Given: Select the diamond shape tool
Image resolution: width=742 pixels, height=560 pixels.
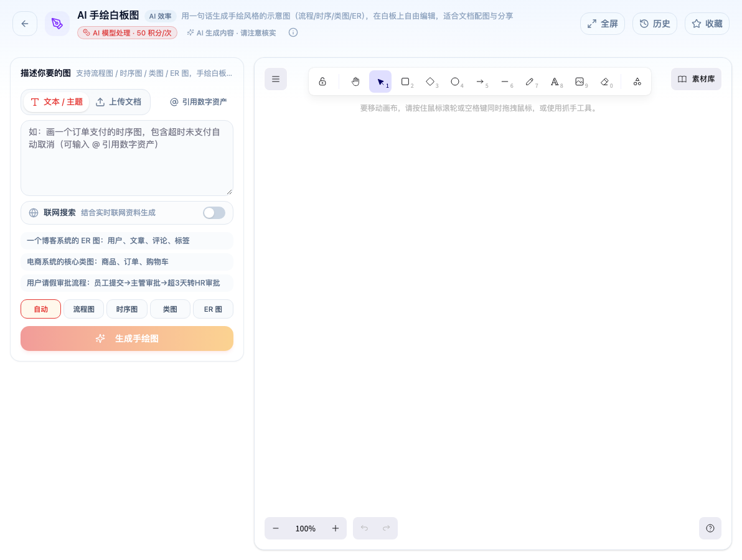Looking at the screenshot, I should pos(430,82).
